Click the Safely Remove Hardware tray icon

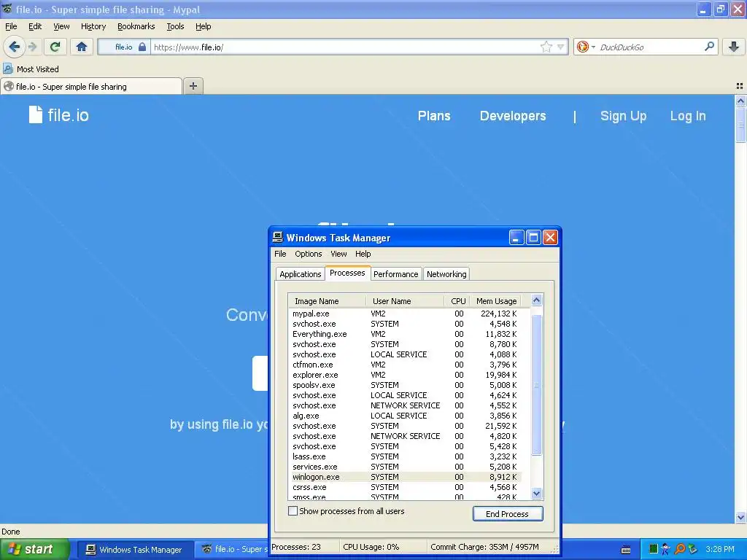(693, 549)
